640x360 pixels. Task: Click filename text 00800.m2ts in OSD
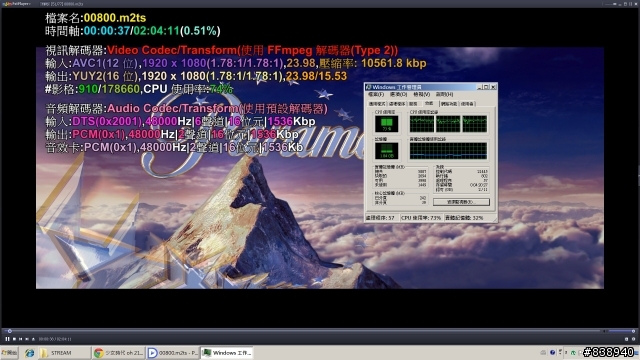point(115,18)
